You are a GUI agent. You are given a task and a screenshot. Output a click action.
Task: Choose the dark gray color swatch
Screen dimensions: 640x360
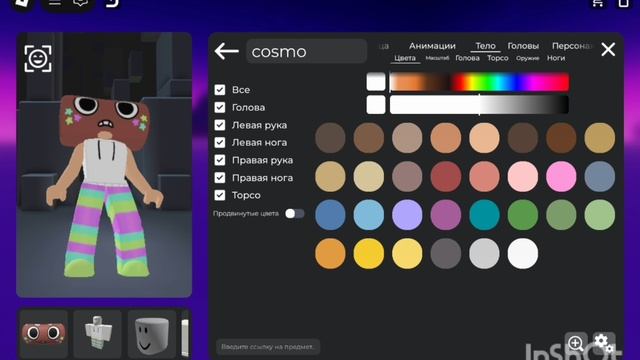point(446,253)
